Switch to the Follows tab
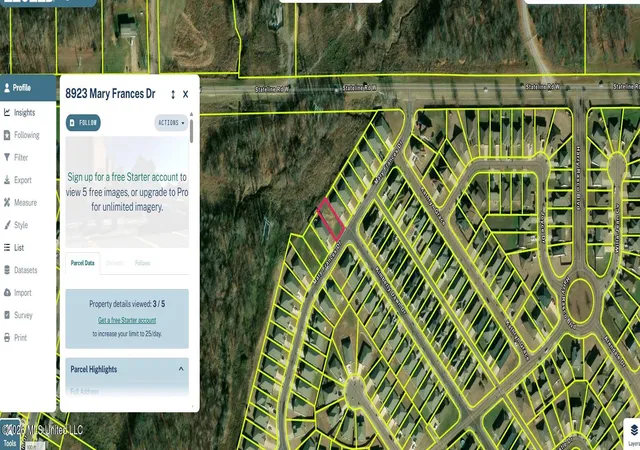Image resolution: width=640 pixels, height=450 pixels. point(142,263)
